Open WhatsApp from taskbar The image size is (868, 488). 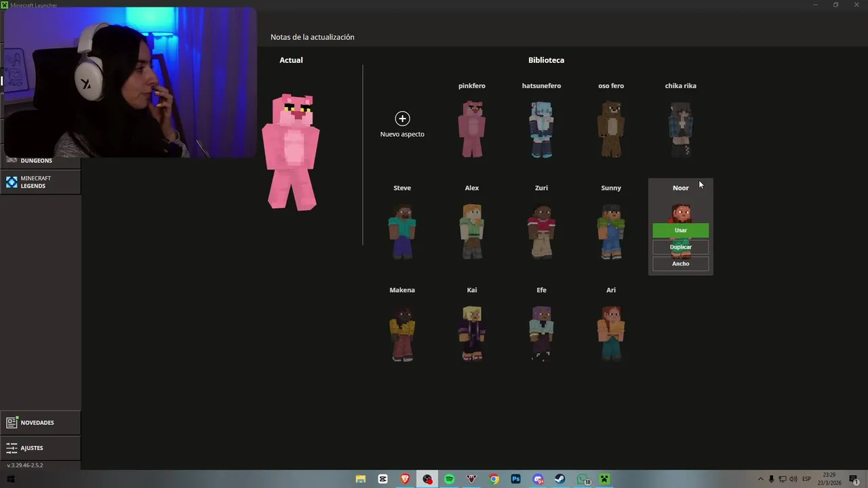(x=583, y=479)
